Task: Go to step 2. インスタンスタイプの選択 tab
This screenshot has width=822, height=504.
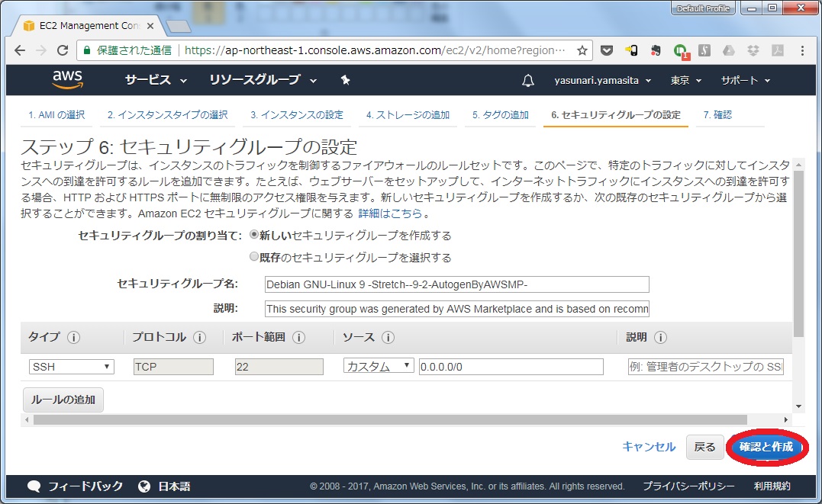Action: tap(168, 114)
